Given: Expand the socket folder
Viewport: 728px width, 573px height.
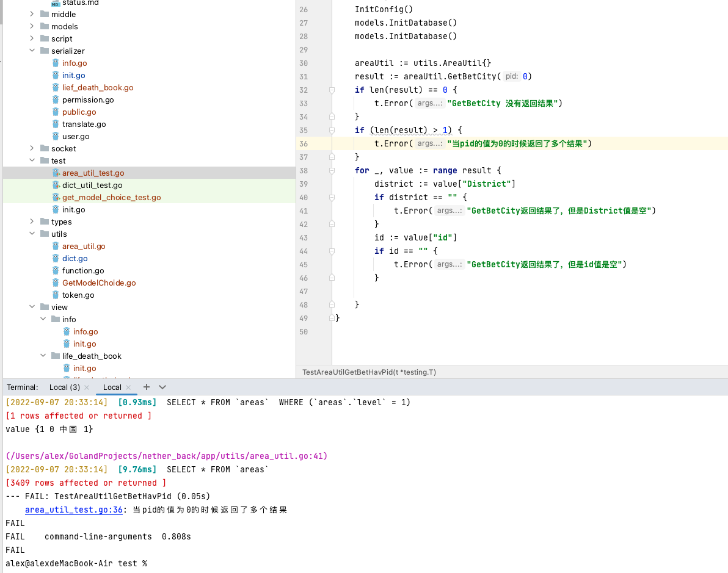Looking at the screenshot, I should click(x=32, y=148).
